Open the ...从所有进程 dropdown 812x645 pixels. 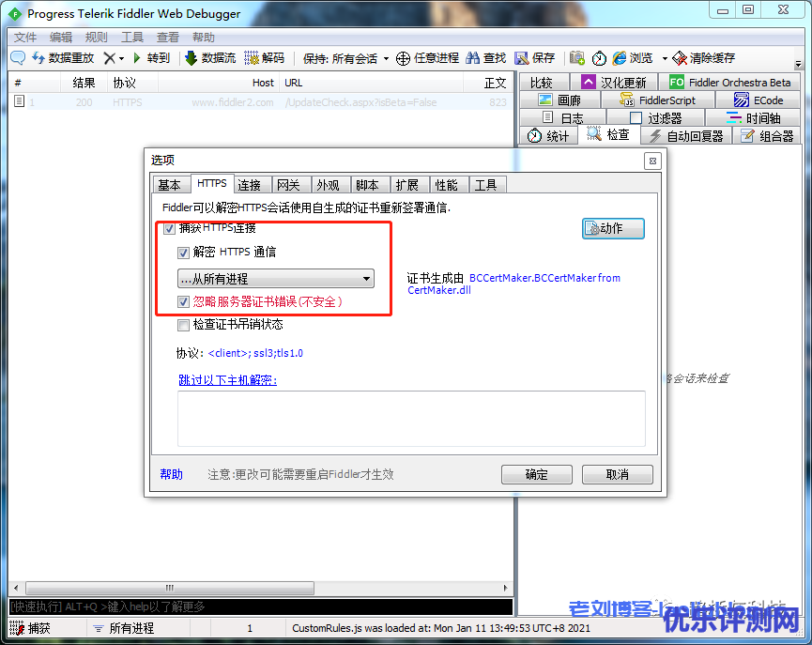coord(276,279)
